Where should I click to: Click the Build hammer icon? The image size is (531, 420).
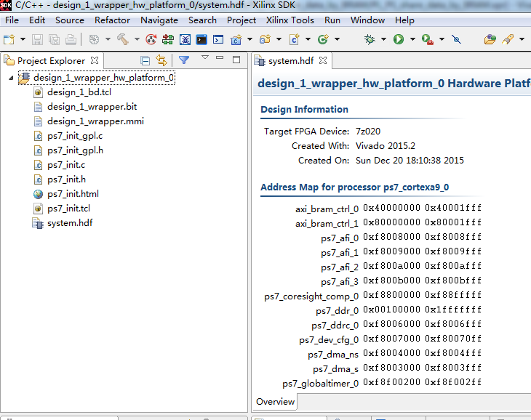[123, 39]
